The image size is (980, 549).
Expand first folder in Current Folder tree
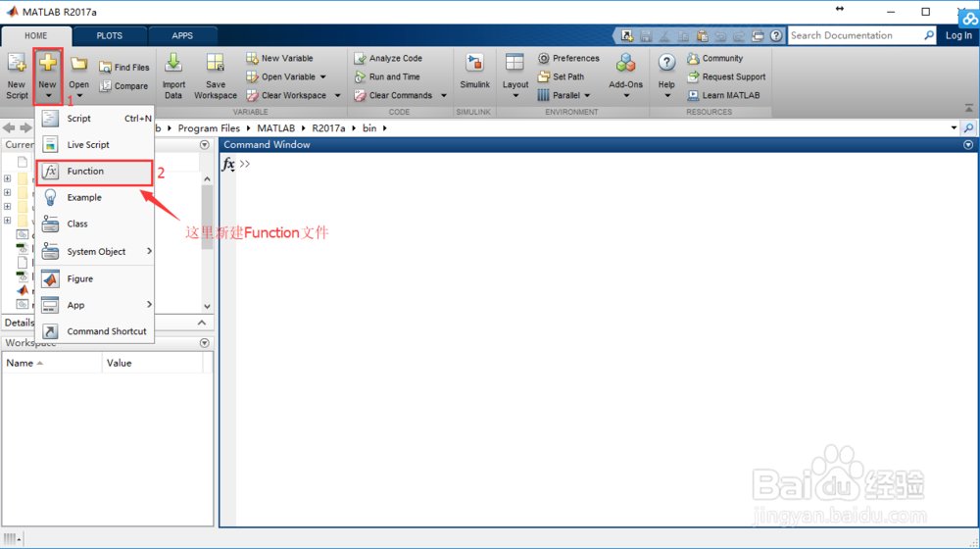(x=7, y=178)
